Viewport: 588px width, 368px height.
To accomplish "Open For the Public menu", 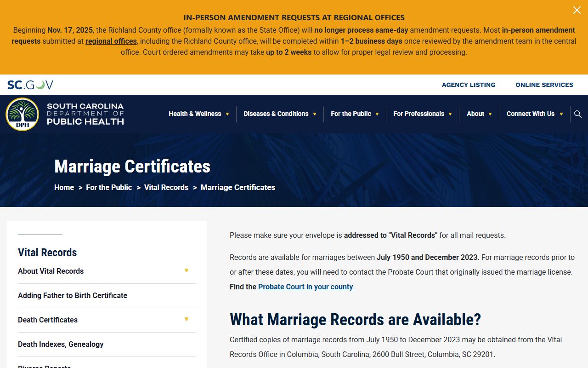I will click(x=351, y=114).
